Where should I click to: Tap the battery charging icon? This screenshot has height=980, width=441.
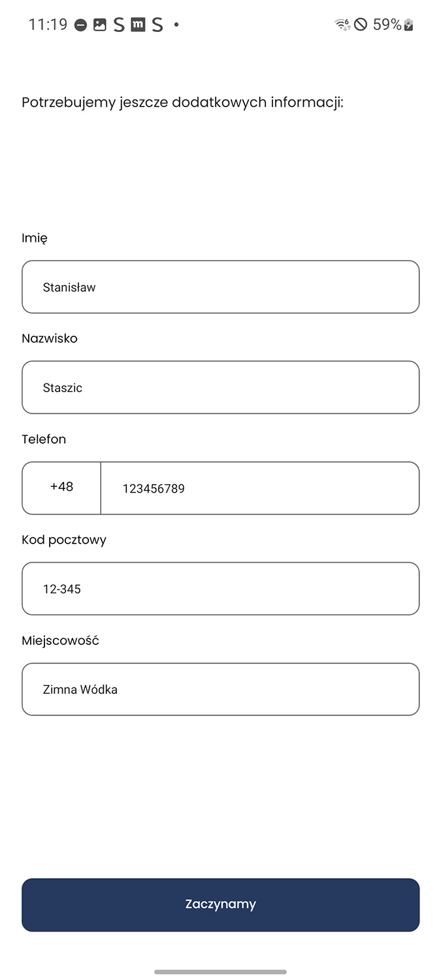409,25
